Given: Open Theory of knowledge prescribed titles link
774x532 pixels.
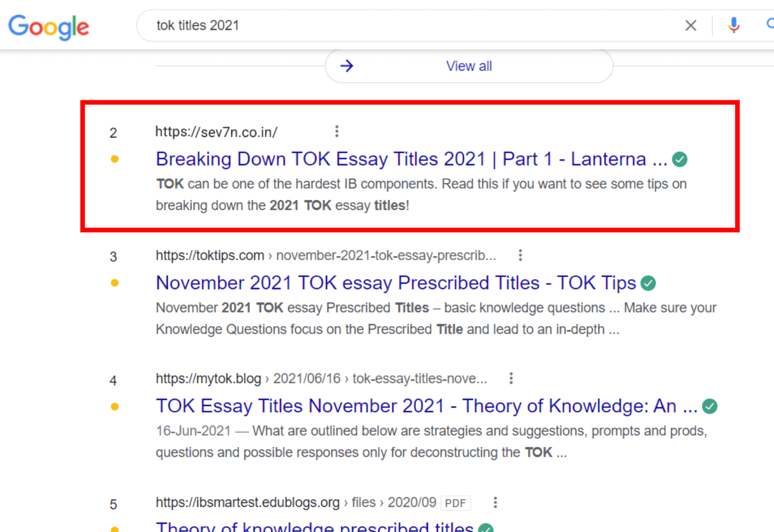Looking at the screenshot, I should (314, 527).
